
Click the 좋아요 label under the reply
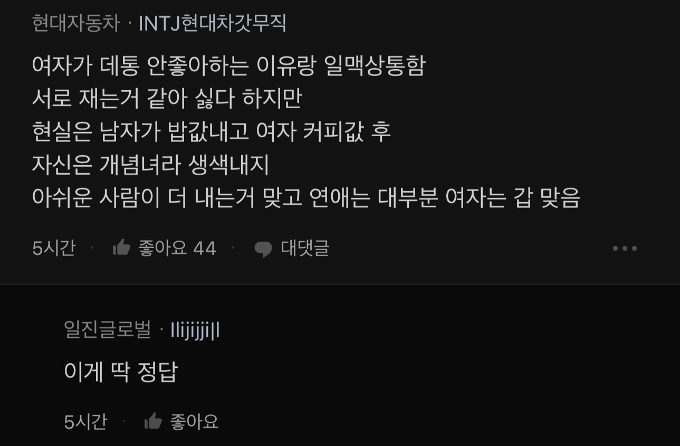[194, 421]
